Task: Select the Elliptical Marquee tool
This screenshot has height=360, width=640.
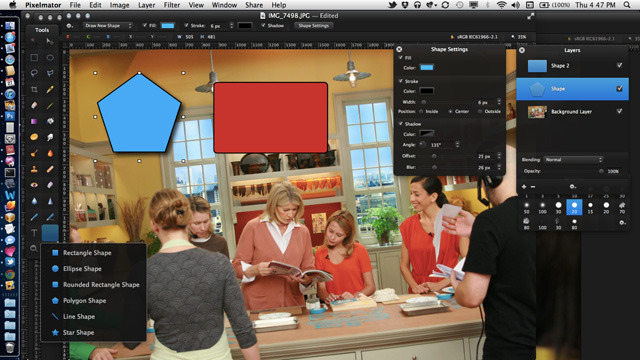Action: [50, 58]
